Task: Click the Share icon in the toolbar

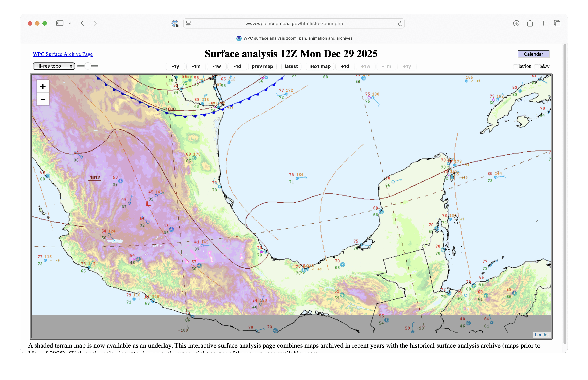Action: (530, 23)
